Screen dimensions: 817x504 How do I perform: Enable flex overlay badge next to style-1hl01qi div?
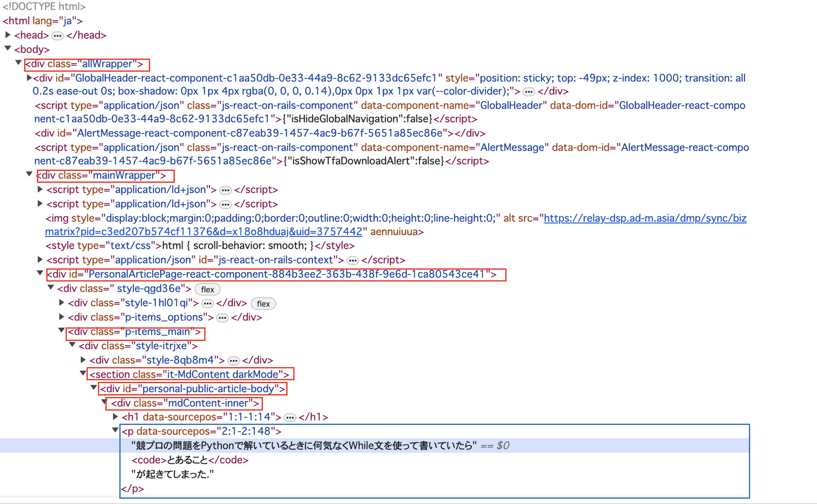263,304
